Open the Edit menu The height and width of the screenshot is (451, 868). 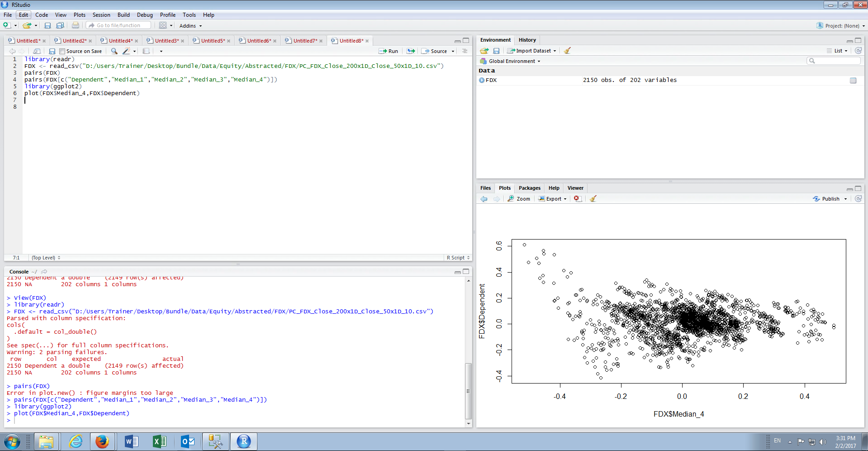tap(24, 15)
